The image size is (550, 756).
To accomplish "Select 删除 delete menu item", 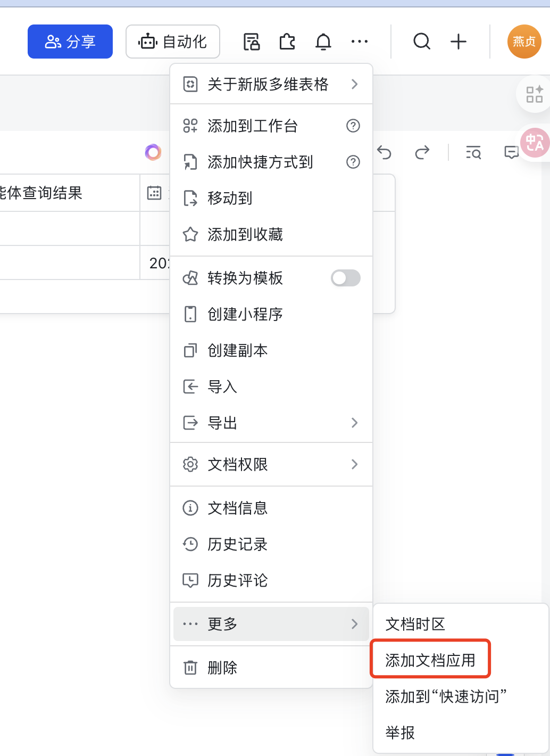I will (271, 668).
